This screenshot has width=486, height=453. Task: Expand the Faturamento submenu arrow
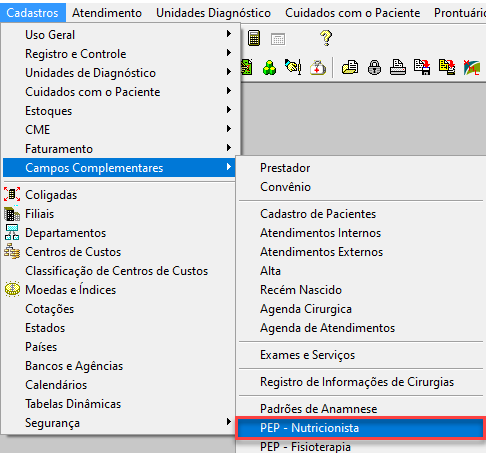click(x=229, y=148)
